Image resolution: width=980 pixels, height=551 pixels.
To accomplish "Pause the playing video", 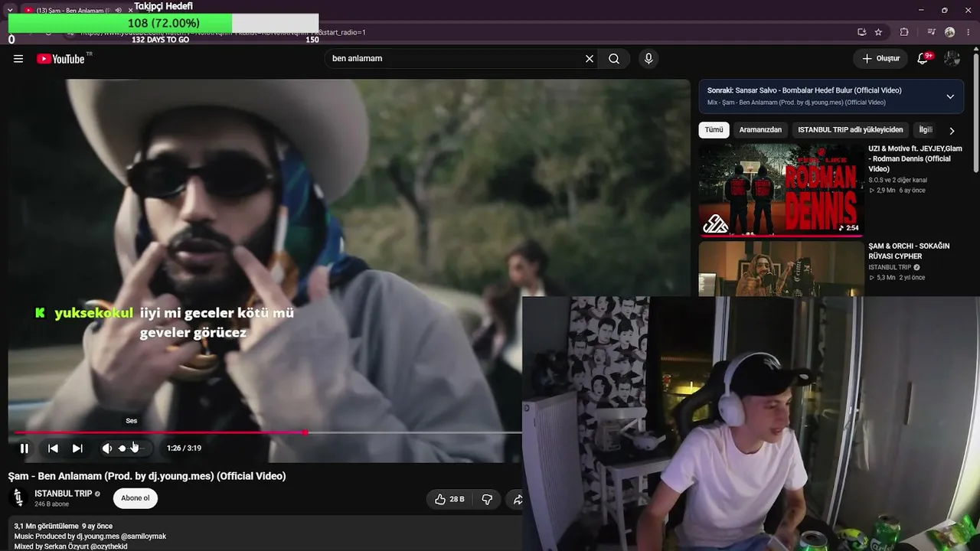I will (24, 448).
